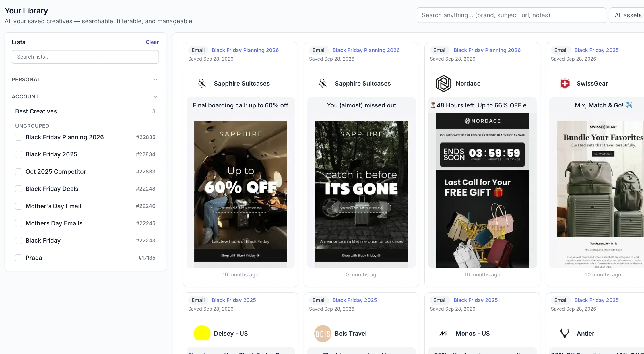644x354 pixels.
Task: Focus the Search lists input field
Action: click(x=85, y=57)
